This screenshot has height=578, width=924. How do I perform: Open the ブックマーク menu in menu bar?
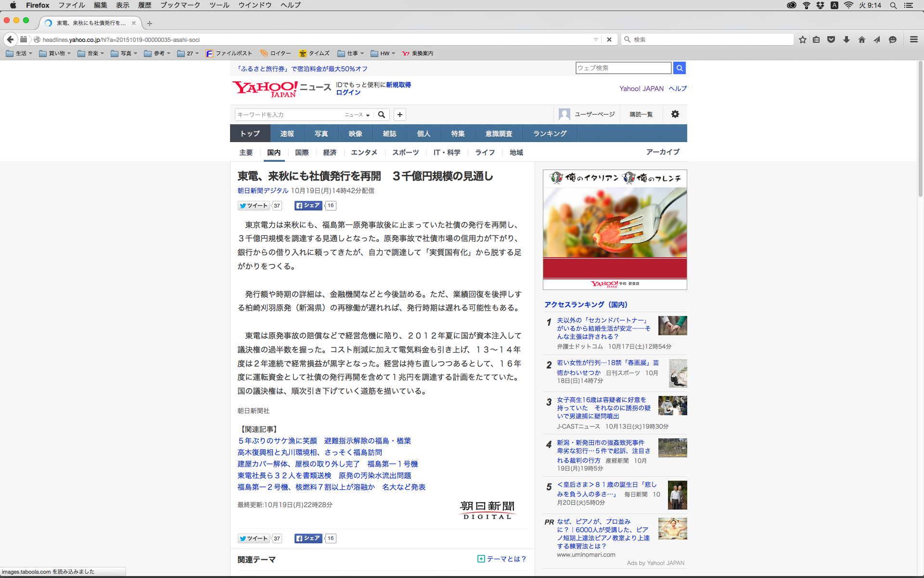tap(180, 5)
